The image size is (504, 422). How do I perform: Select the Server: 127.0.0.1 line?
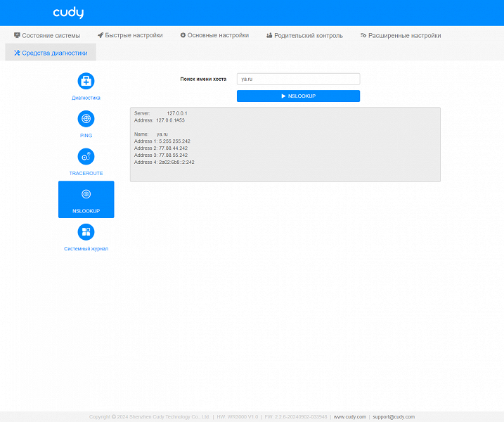[160, 113]
